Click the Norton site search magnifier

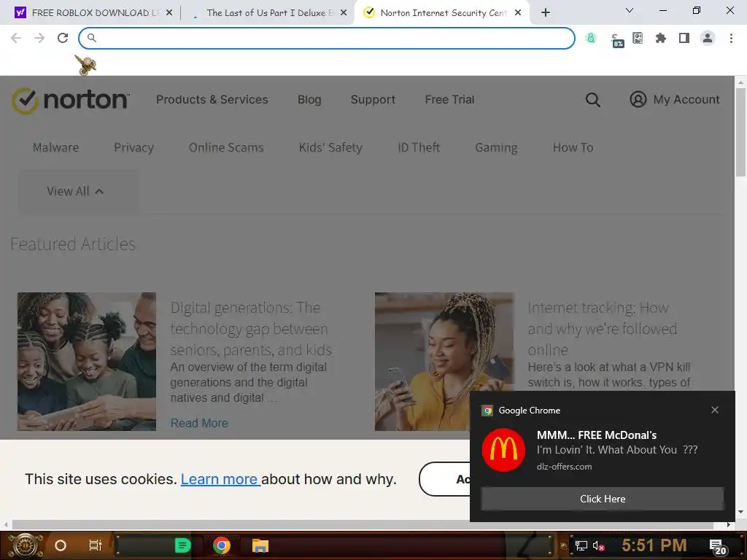[x=592, y=99]
